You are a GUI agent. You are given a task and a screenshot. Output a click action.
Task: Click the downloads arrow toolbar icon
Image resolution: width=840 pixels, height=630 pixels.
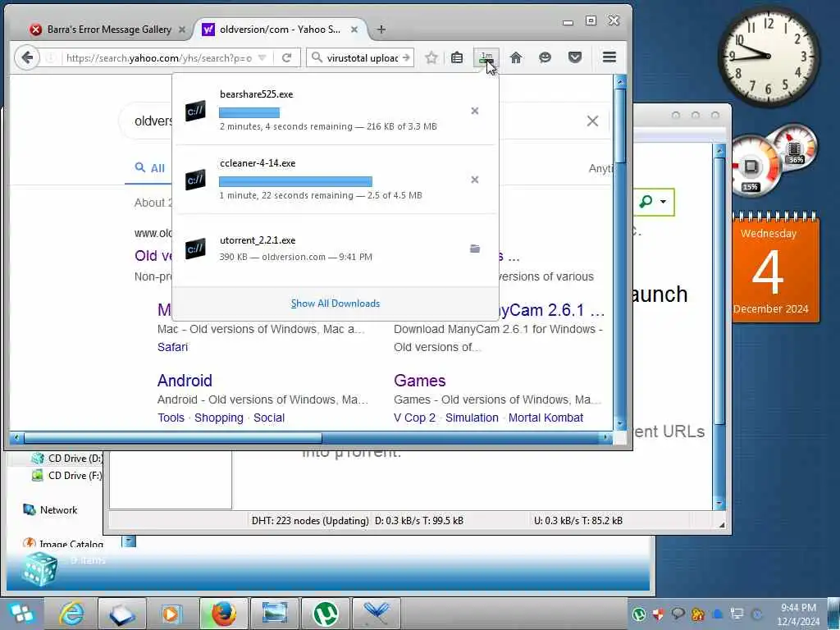click(486, 58)
